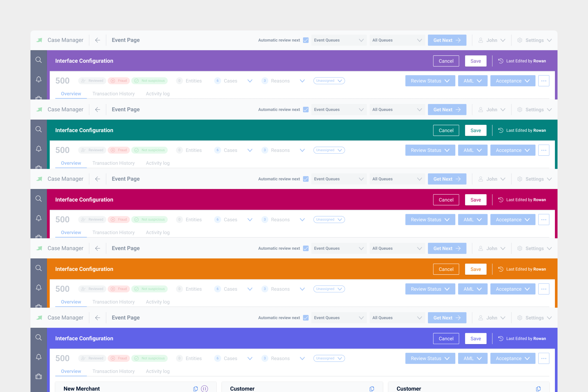
Task: Switch to Activity log tab in the magenta panel
Action: pos(158,232)
